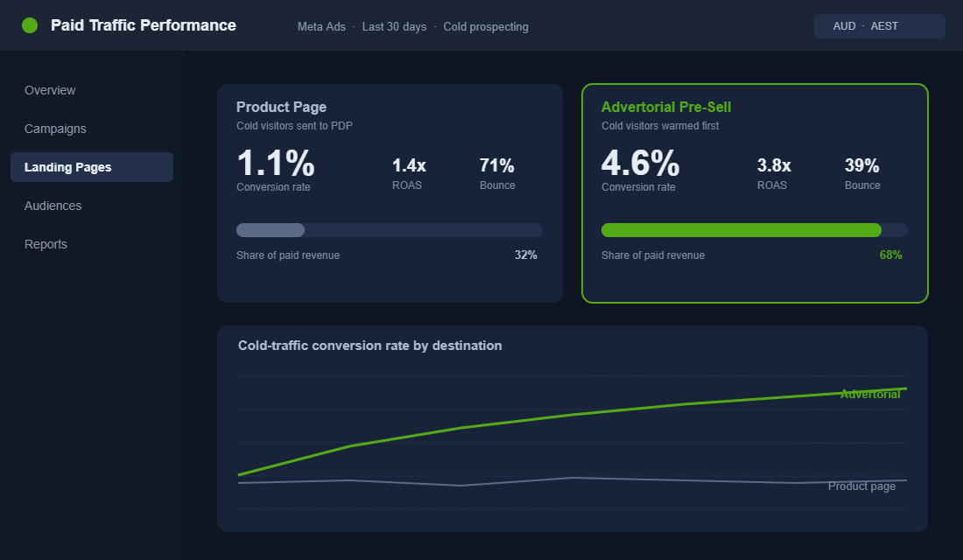The height and width of the screenshot is (560, 963).
Task: Select Landing Pages sidebar item
Action: pyautogui.click(x=92, y=167)
